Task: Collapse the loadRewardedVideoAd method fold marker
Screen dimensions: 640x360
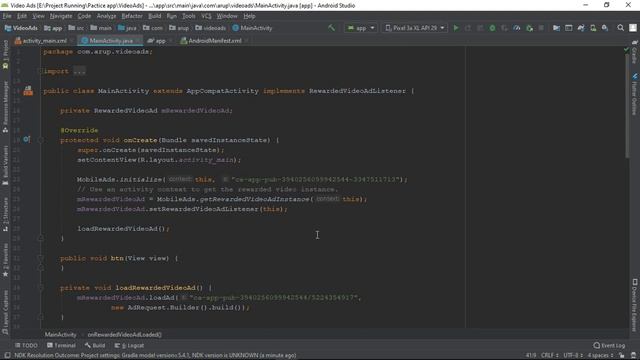Action: [40, 288]
